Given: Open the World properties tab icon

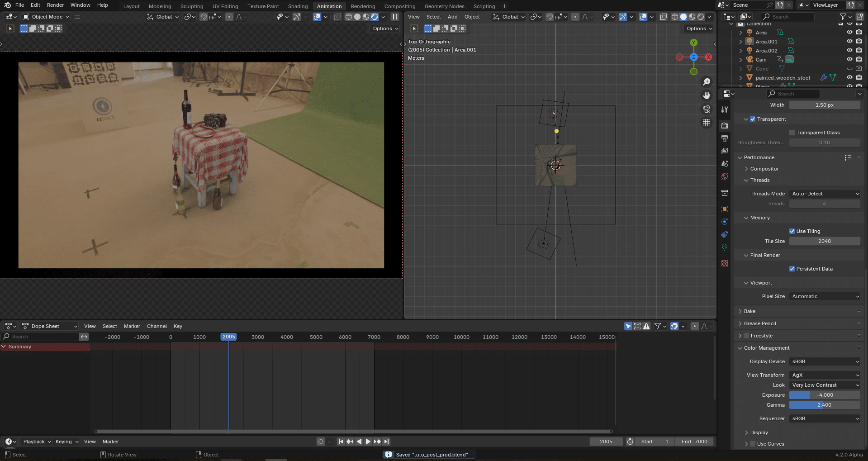Looking at the screenshot, I should click(x=725, y=176).
